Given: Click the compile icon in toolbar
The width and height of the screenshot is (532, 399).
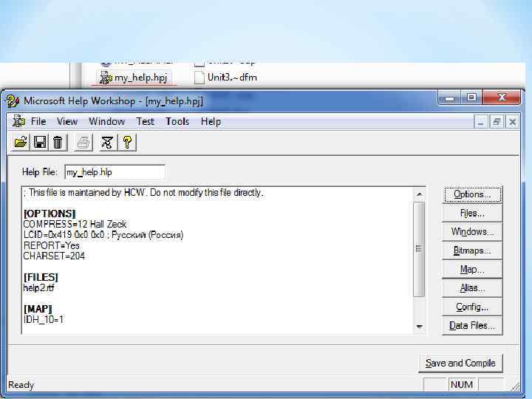Looking at the screenshot, I should 107,142.
